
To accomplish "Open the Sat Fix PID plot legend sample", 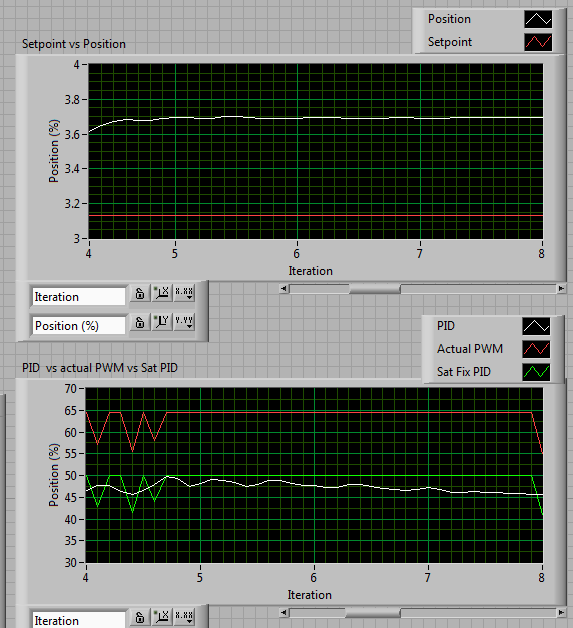I will click(536, 372).
